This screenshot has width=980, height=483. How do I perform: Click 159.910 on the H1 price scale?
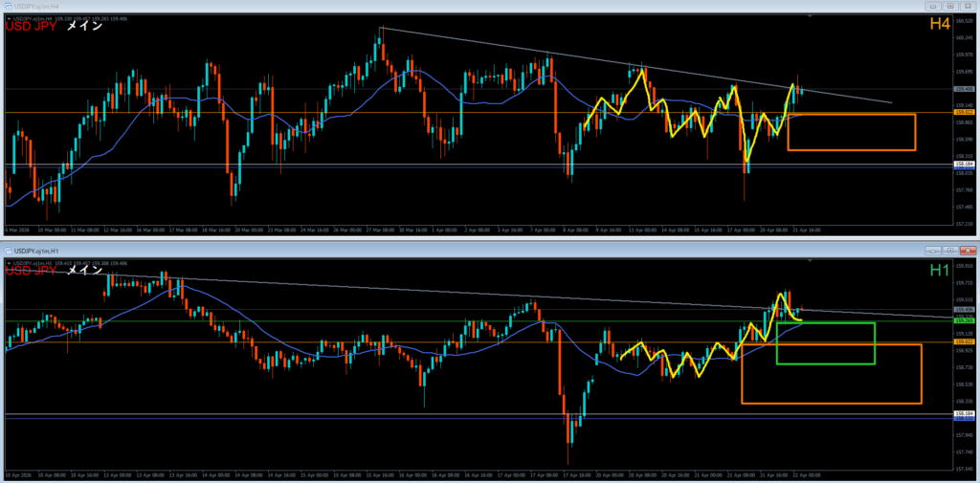point(963,266)
